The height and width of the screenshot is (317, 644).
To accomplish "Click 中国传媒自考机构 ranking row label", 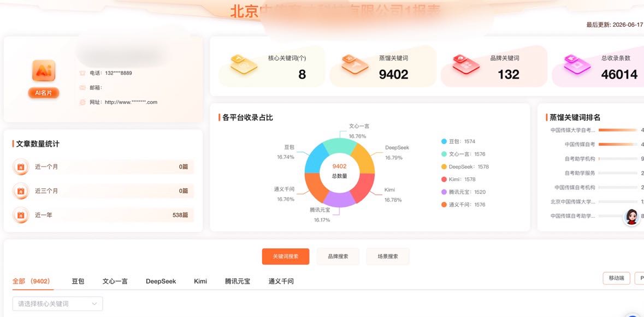I will pyautogui.click(x=575, y=187).
